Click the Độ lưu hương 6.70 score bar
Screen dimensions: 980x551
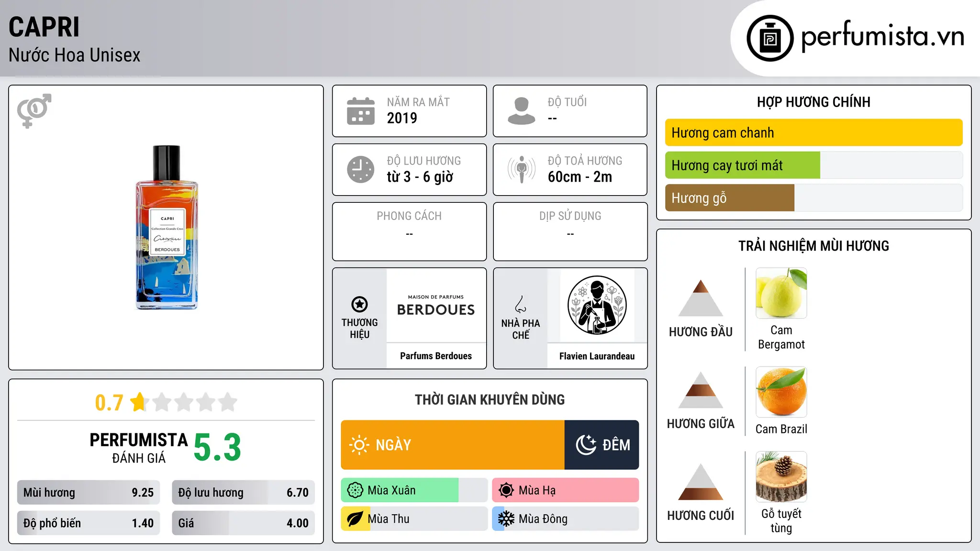(243, 493)
